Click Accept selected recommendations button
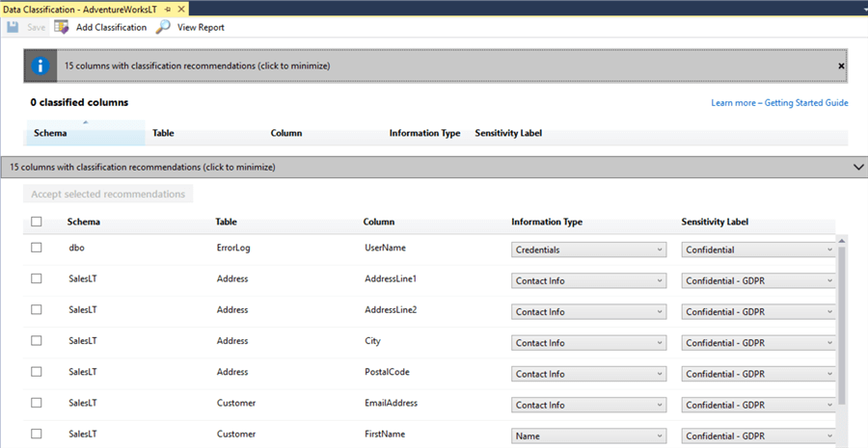Viewport: 868px width, 448px height. (x=108, y=195)
